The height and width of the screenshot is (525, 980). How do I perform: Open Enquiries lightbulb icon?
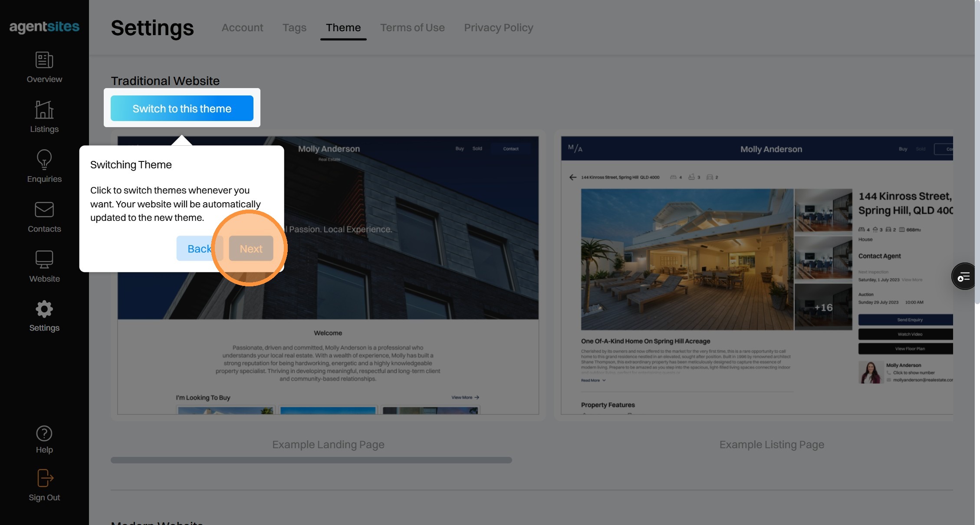point(44,160)
